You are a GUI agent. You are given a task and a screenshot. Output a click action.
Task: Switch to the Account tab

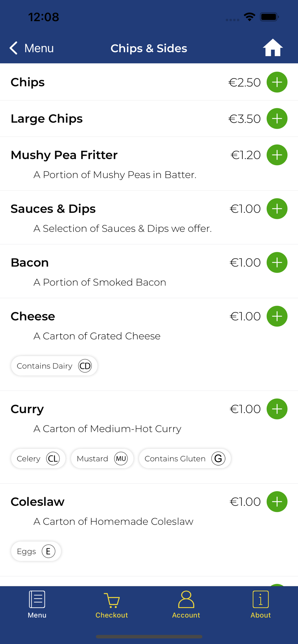(186, 605)
